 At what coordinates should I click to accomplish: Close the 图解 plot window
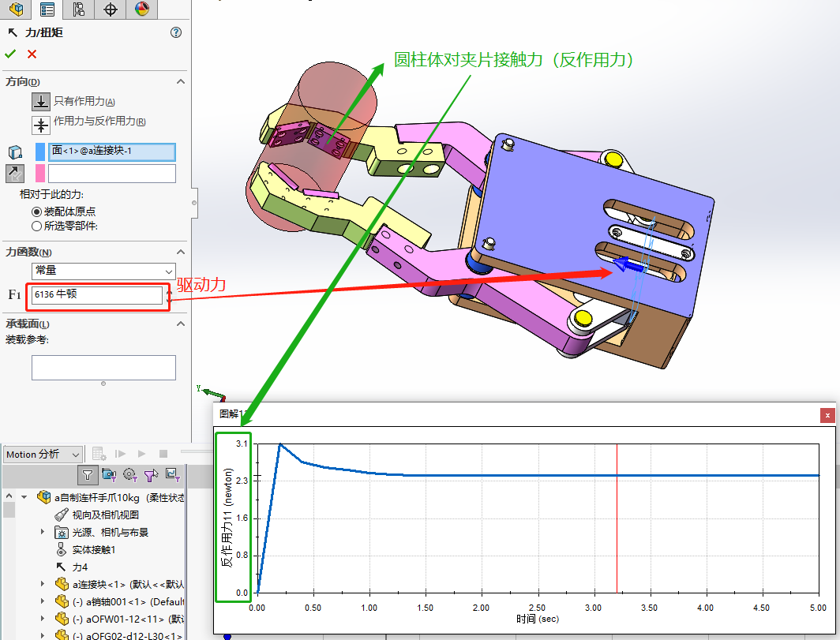pos(827,415)
